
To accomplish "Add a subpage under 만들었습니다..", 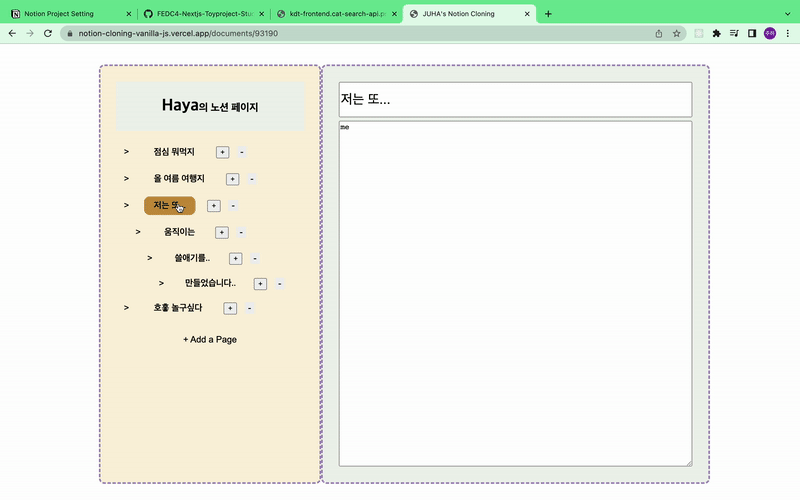I will point(261,284).
